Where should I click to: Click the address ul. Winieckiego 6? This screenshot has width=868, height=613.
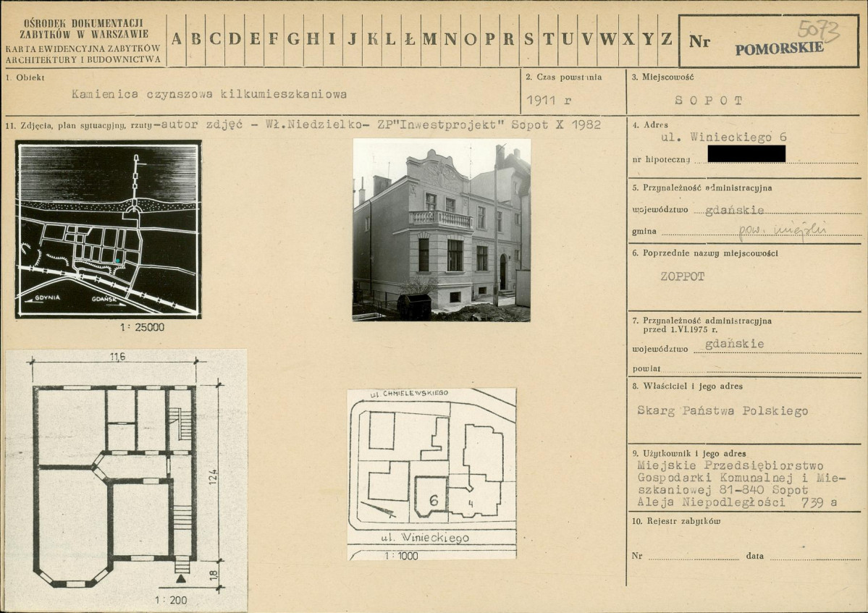724,137
